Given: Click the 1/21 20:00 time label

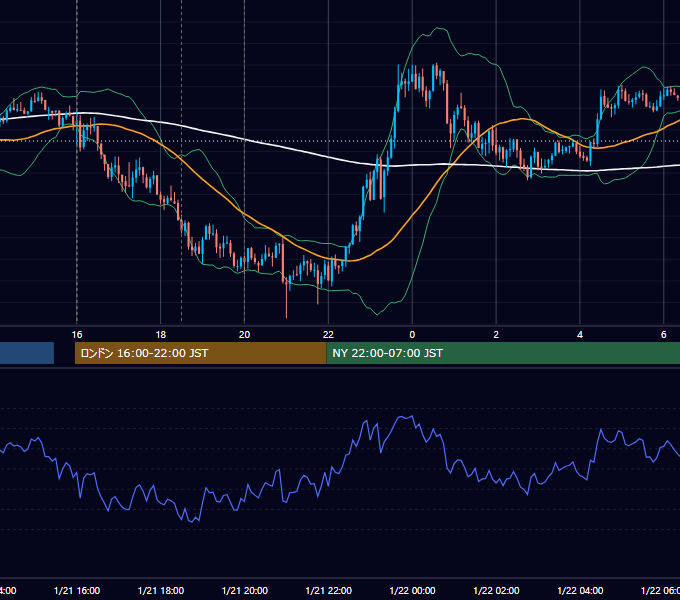Looking at the screenshot, I should 245,590.
